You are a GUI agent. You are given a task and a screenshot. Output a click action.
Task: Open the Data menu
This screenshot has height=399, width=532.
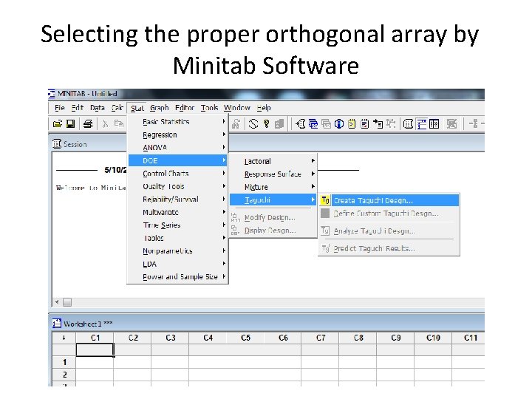[x=98, y=108]
